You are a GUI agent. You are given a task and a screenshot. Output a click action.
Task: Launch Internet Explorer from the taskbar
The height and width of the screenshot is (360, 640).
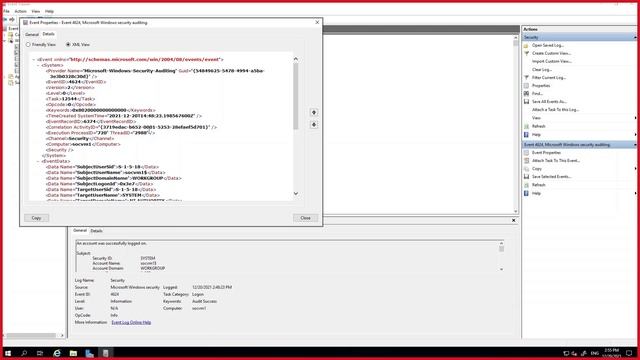tap(57, 353)
